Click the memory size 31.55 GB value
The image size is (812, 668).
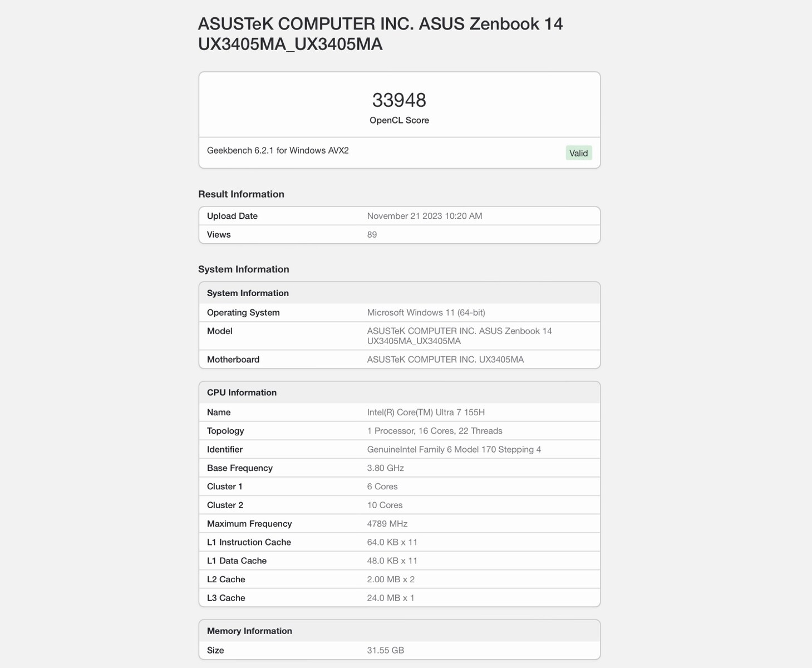tap(385, 650)
